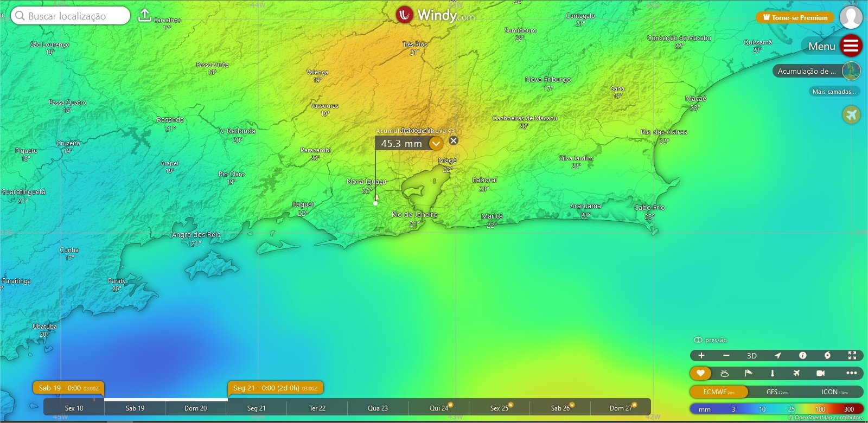868x423 pixels.
Task: Select premium day Sab 26 on timeline
Action: 560,408
